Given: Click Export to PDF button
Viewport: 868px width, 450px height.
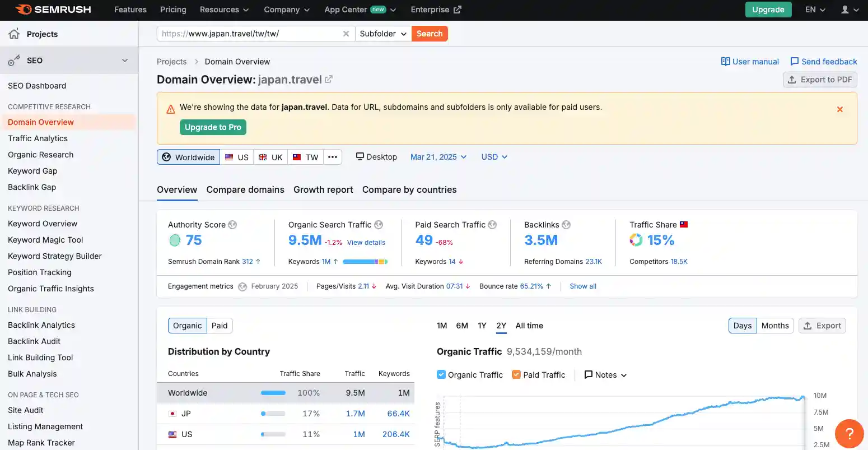Looking at the screenshot, I should (x=819, y=80).
